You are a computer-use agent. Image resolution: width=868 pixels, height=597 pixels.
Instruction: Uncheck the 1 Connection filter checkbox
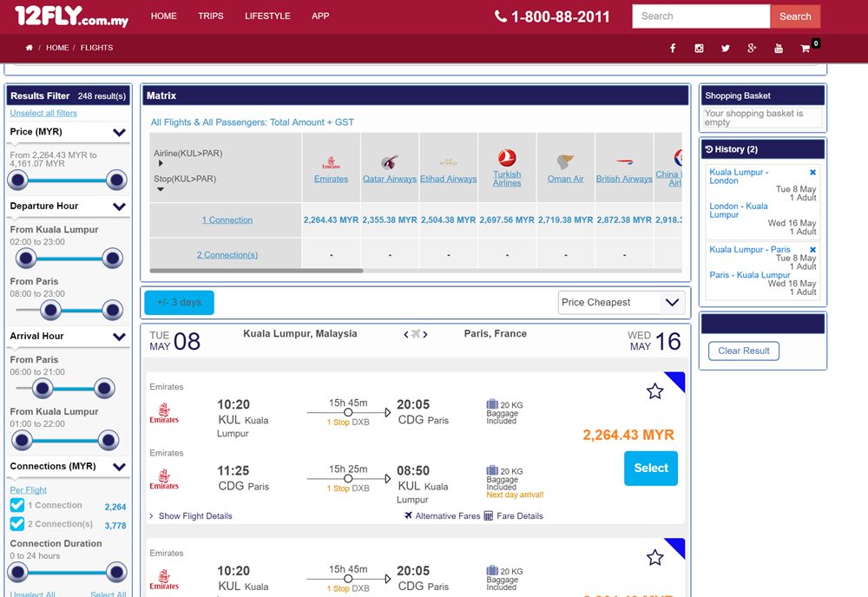coord(17,505)
